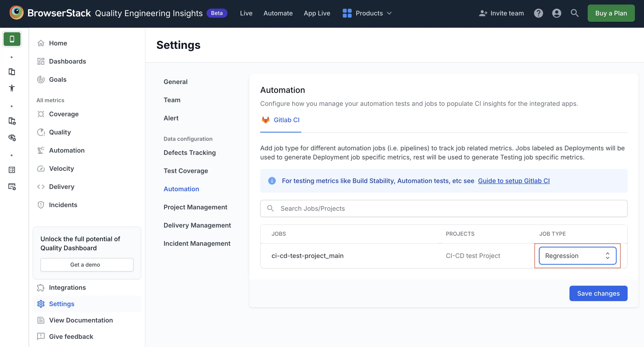The height and width of the screenshot is (347, 644).
Task: Click the JOBS column header
Action: point(279,234)
